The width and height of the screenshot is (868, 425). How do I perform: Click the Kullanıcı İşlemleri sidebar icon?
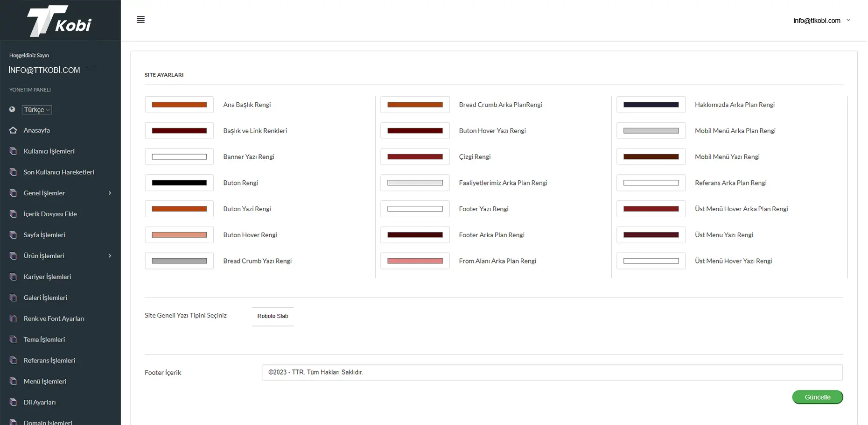coord(13,151)
